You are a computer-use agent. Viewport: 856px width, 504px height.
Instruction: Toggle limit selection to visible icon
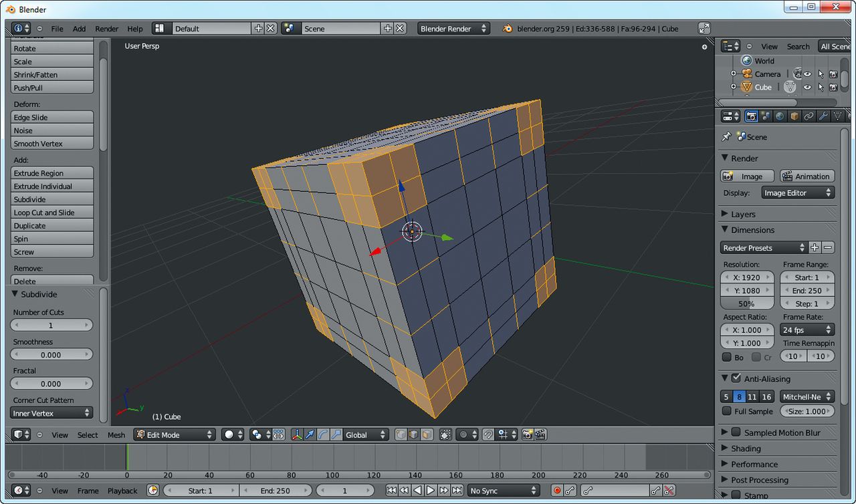point(445,434)
